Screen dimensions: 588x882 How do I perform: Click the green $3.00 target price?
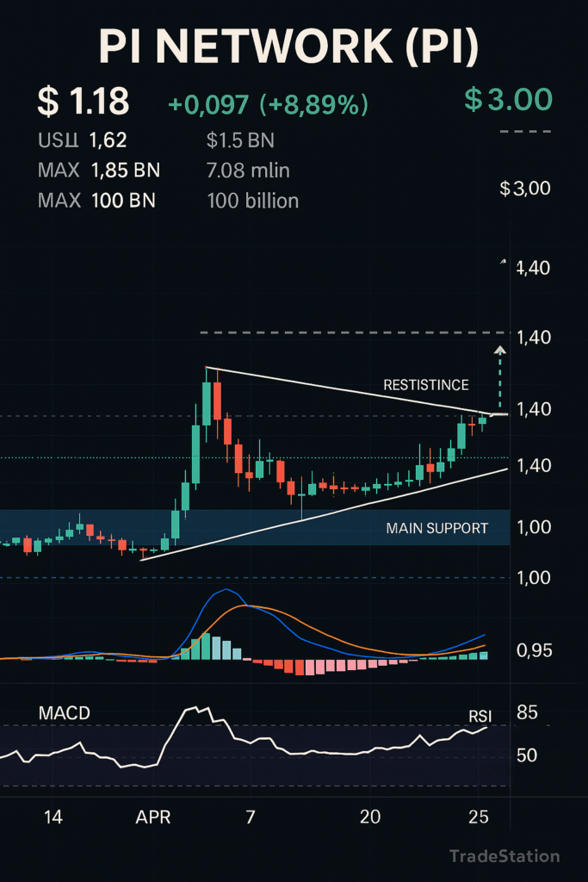coord(509,100)
